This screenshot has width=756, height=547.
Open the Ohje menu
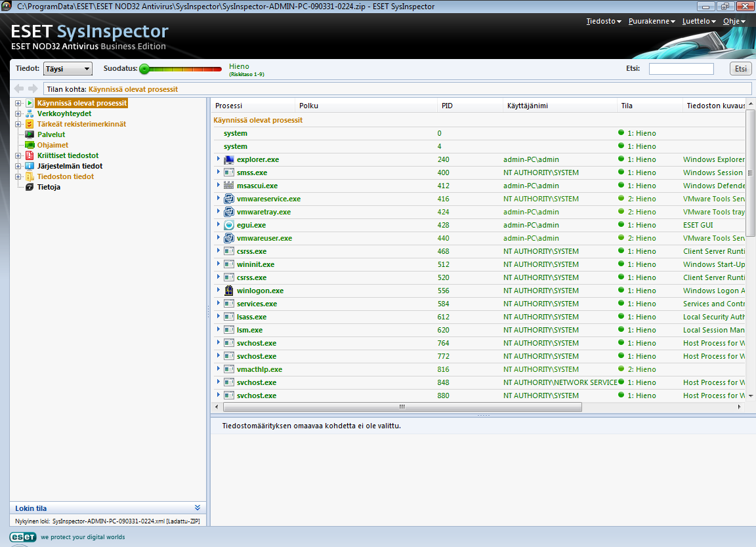click(734, 21)
